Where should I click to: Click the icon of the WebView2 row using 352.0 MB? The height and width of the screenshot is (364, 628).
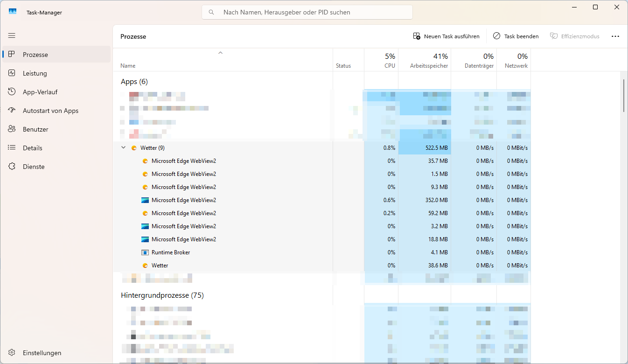(145, 200)
